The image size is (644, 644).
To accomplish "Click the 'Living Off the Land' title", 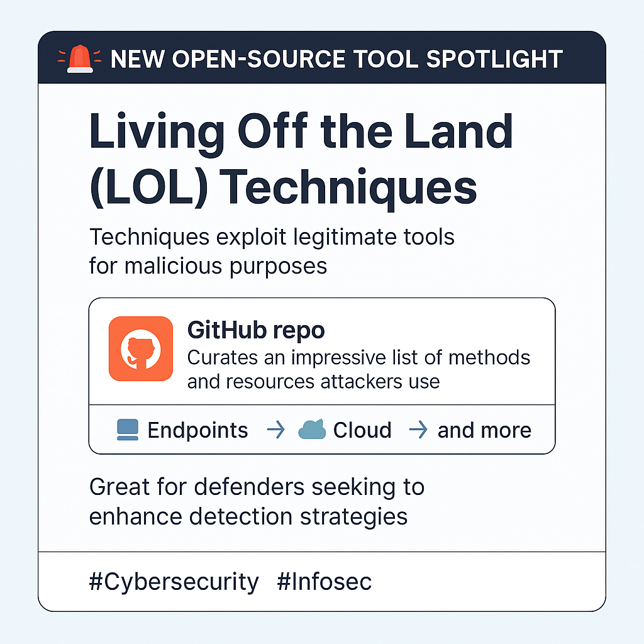I will 301,133.
